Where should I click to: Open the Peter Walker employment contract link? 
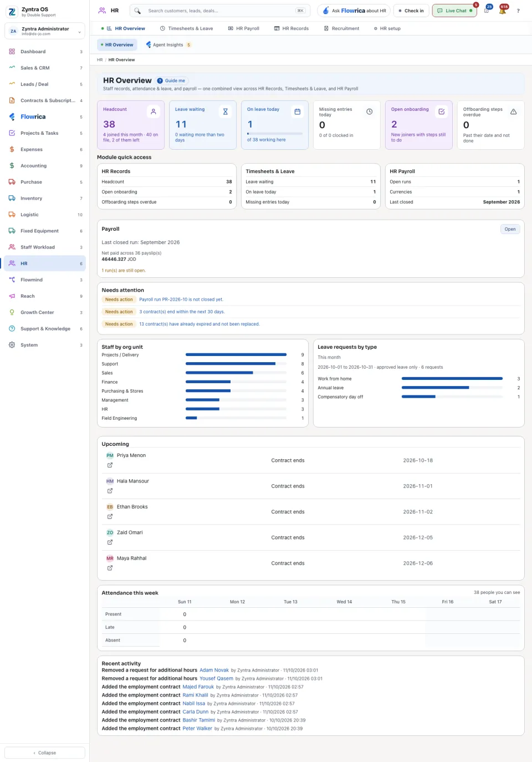(197, 728)
